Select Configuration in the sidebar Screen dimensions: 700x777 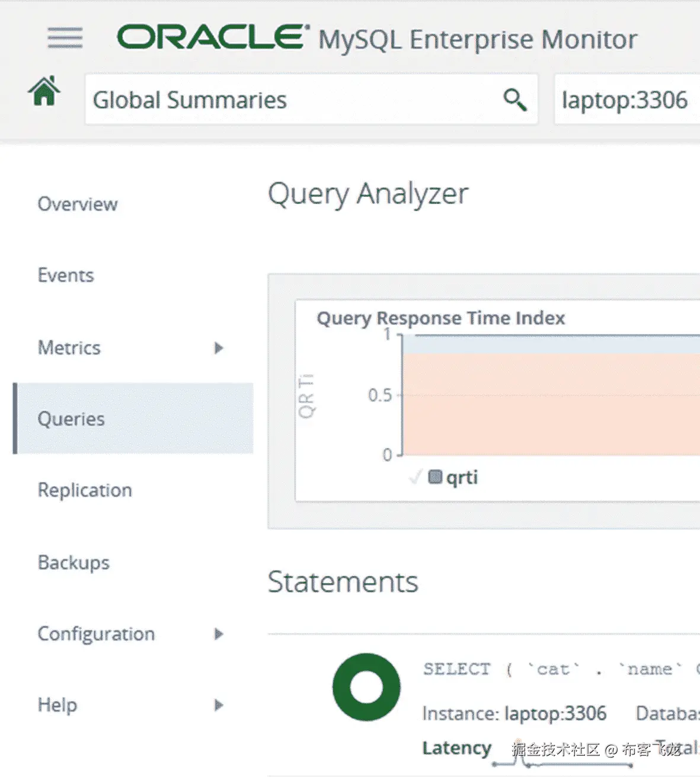coord(96,634)
